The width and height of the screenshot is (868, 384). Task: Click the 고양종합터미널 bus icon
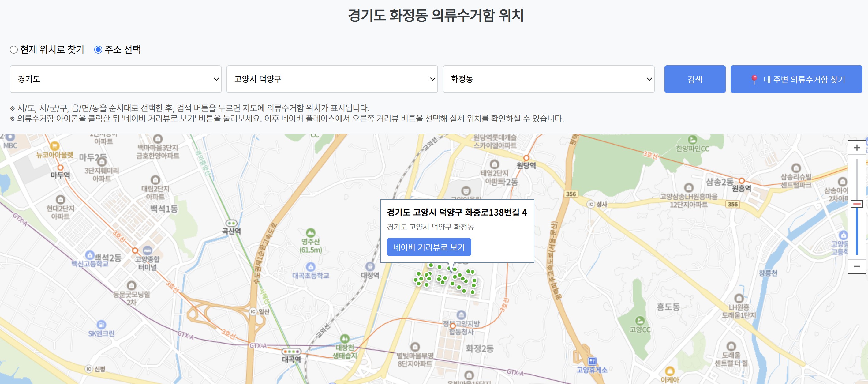pos(147,250)
